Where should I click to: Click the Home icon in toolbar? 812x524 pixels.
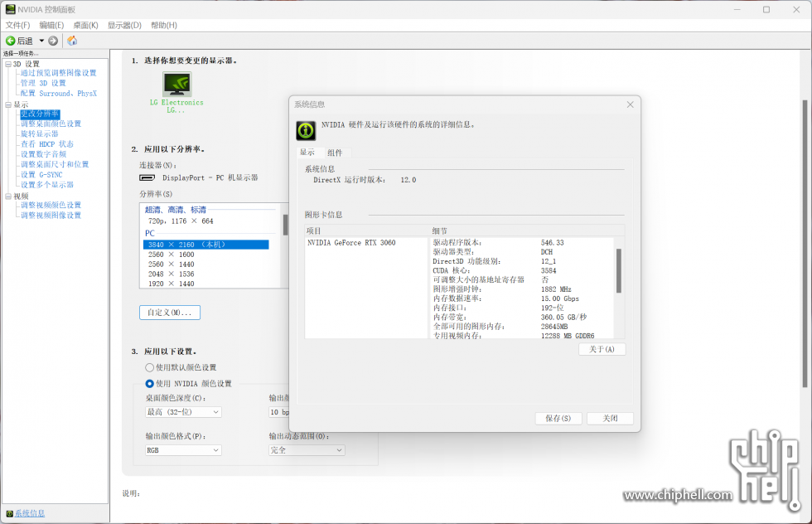click(x=72, y=41)
